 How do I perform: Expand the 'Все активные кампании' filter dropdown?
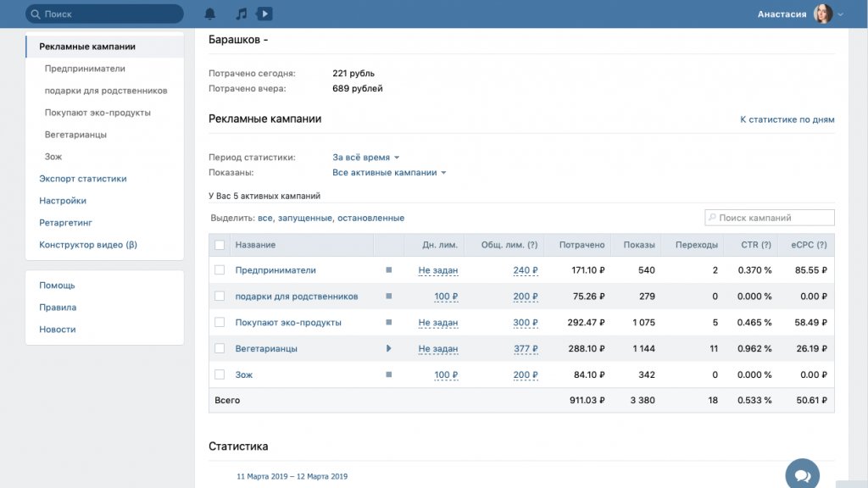point(389,173)
